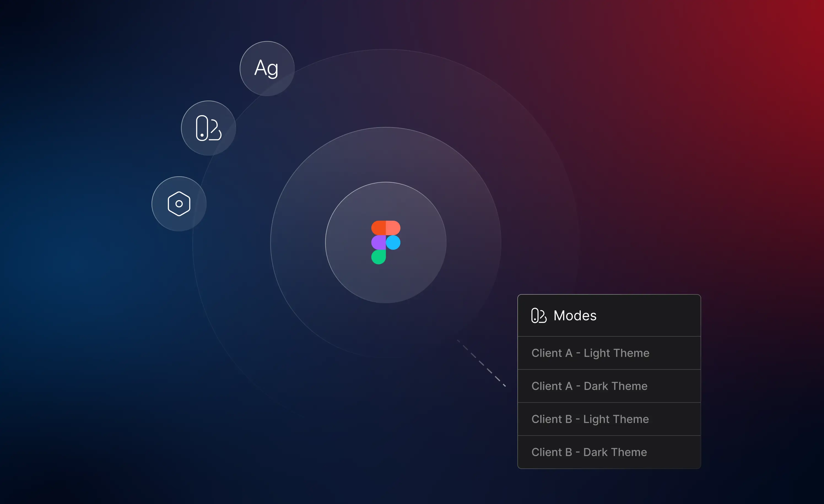Pick Client B - Light Theme mode
Viewport: 824px width, 504px height.
(x=609, y=419)
